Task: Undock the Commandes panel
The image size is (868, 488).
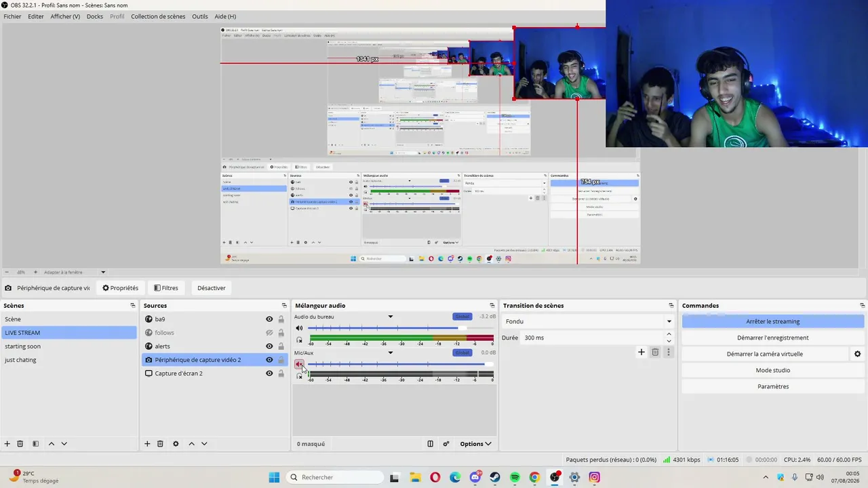Action: 863,306
